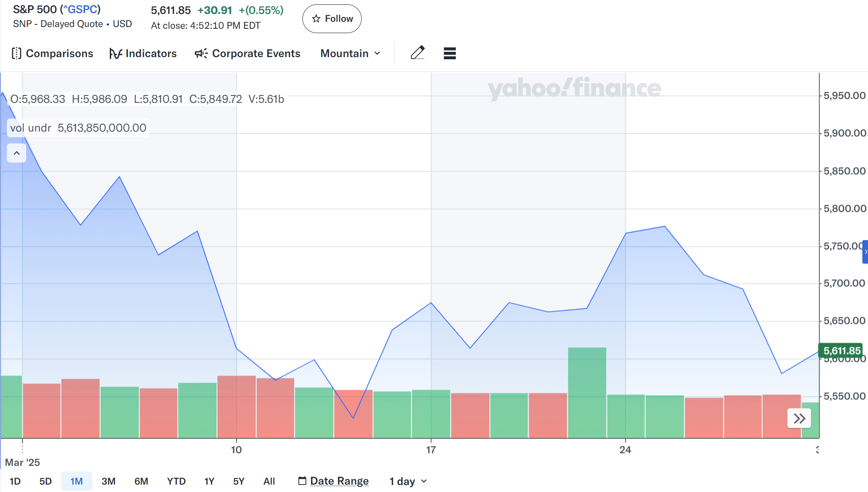Click the 5,850.00 y-axis label

click(844, 171)
